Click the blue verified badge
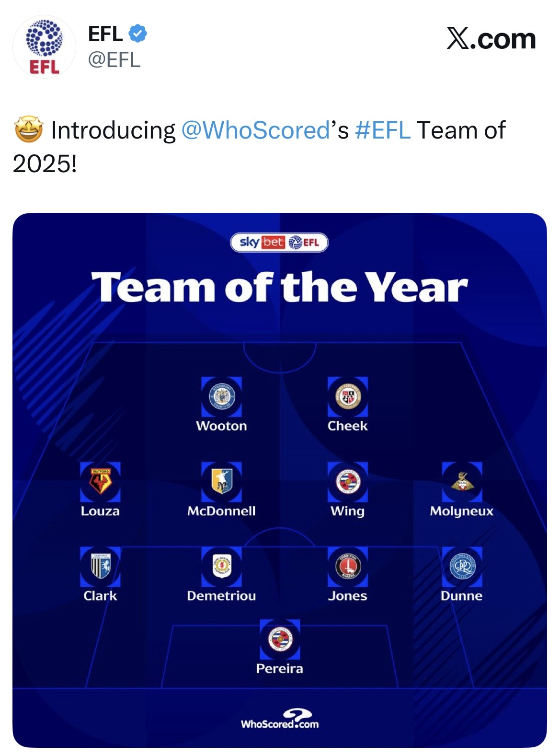The image size is (560, 755). tap(138, 34)
